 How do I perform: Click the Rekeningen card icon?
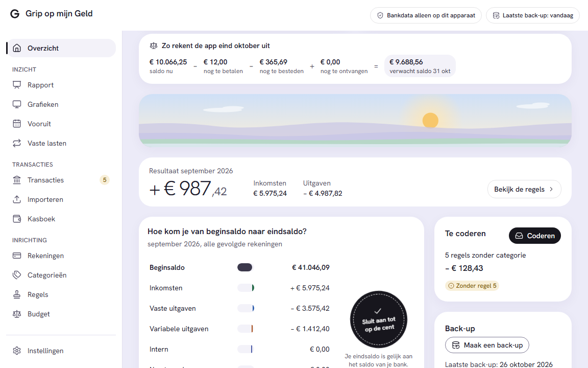pos(17,256)
